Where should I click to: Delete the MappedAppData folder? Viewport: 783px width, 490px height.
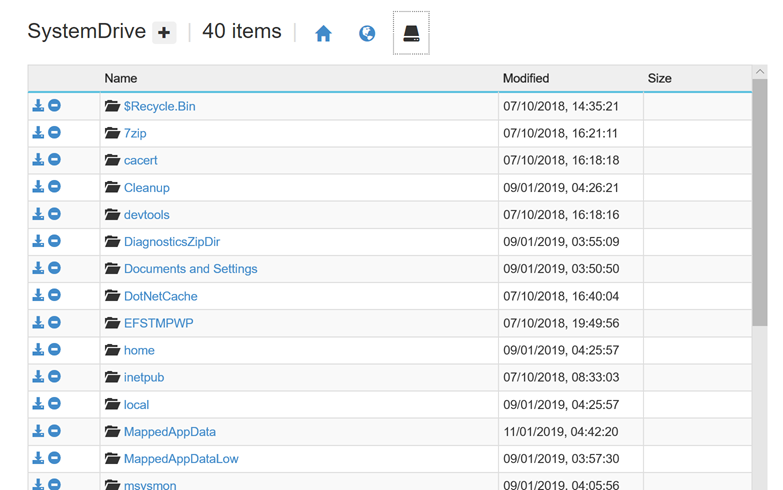[x=55, y=431]
